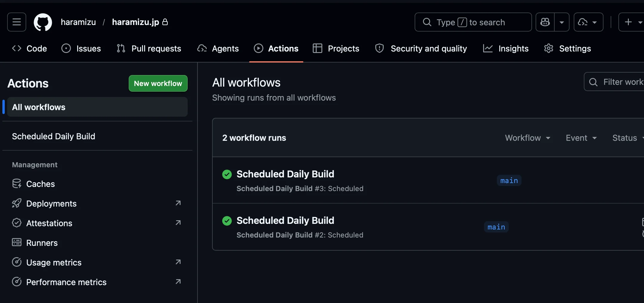Click the header search box
The height and width of the screenshot is (303, 644).
(x=473, y=22)
